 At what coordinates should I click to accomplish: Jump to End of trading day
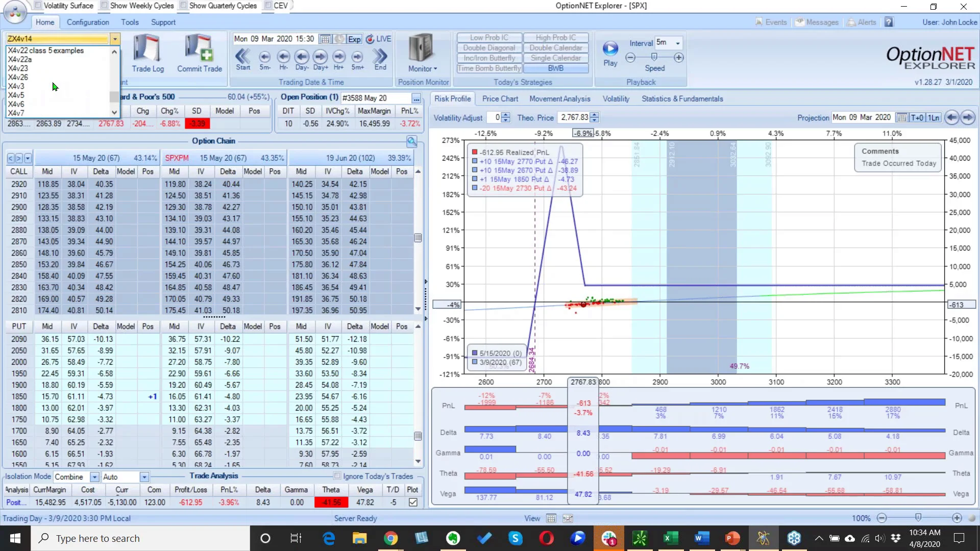point(380,59)
